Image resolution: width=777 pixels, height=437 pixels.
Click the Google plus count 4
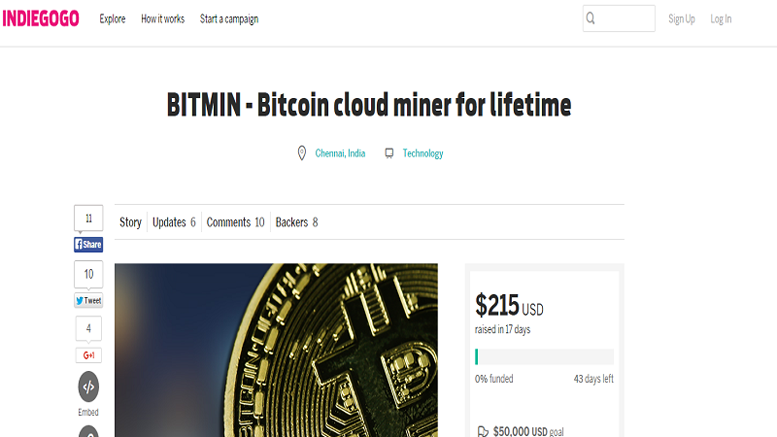(89, 328)
